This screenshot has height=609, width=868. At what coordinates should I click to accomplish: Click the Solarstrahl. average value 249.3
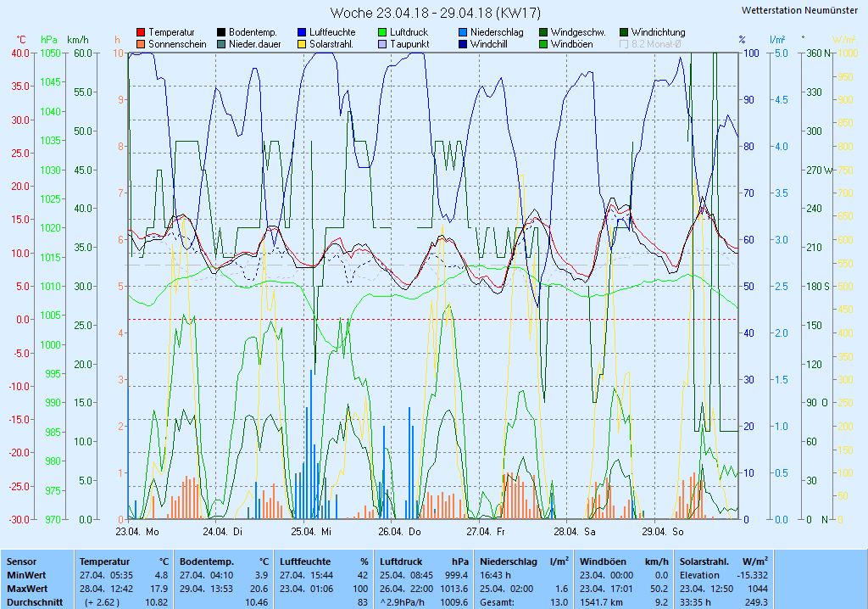757,602
